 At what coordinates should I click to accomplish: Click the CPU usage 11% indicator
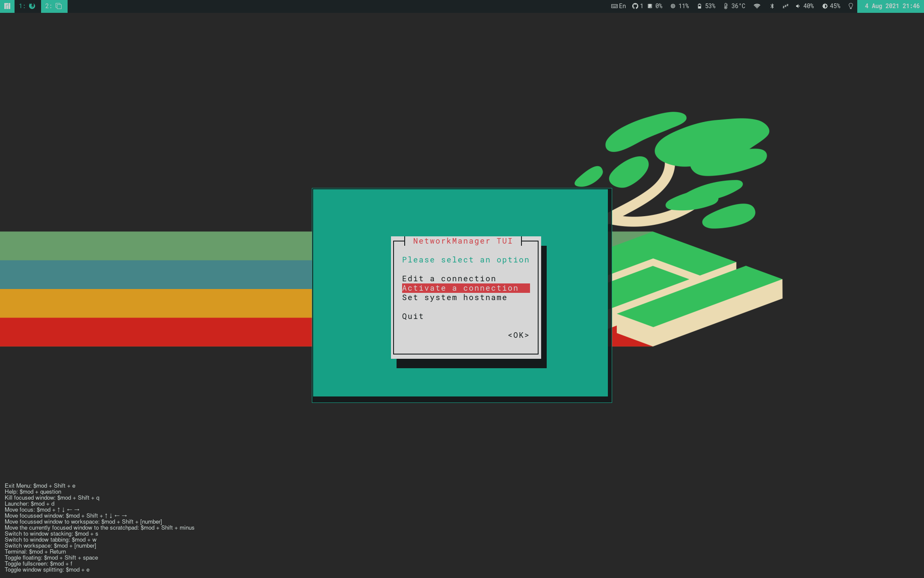[x=680, y=6]
